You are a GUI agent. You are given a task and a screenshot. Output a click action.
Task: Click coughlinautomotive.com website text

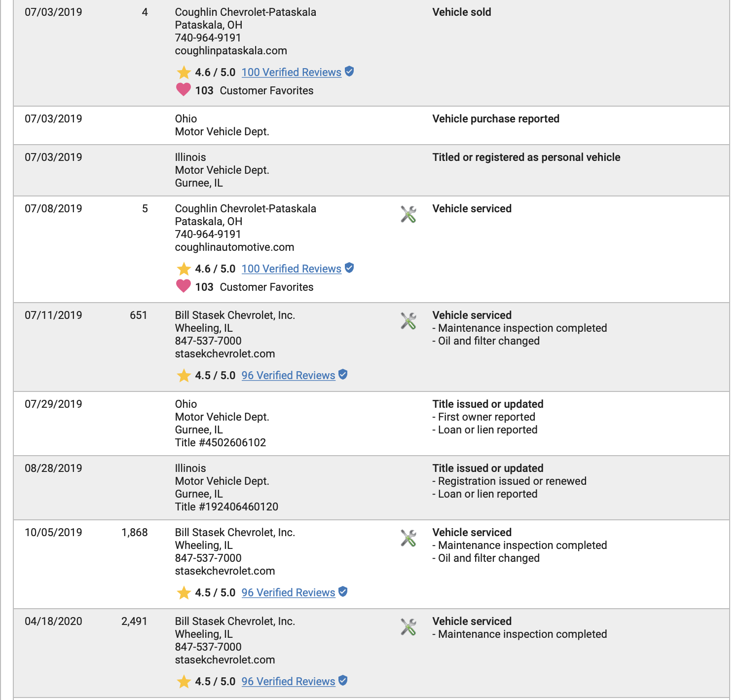[x=234, y=247]
